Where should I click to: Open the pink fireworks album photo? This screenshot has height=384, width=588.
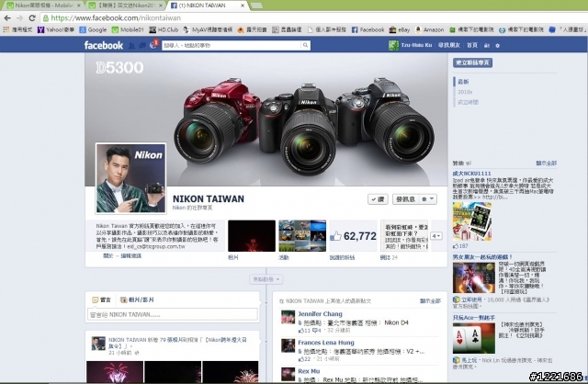[115, 372]
